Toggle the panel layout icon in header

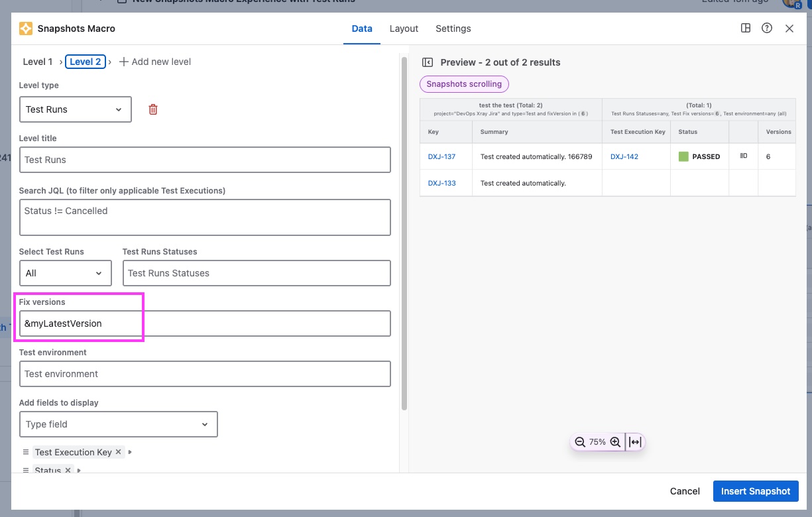point(746,29)
